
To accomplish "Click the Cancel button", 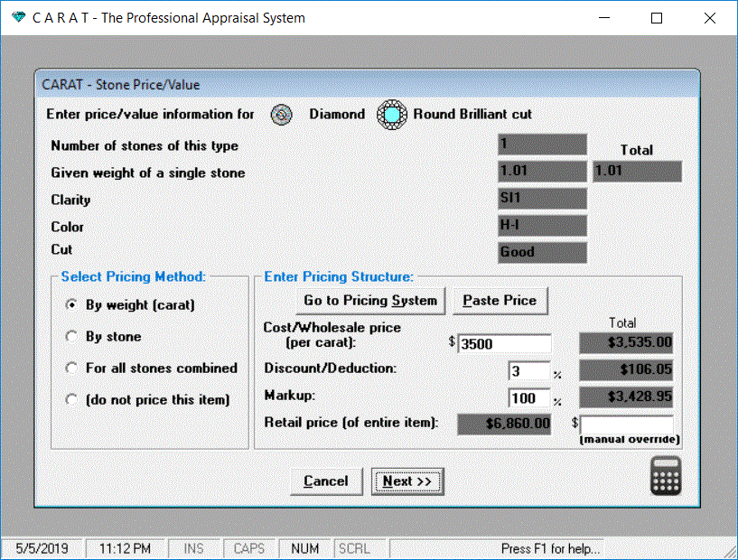I will click(x=326, y=481).
